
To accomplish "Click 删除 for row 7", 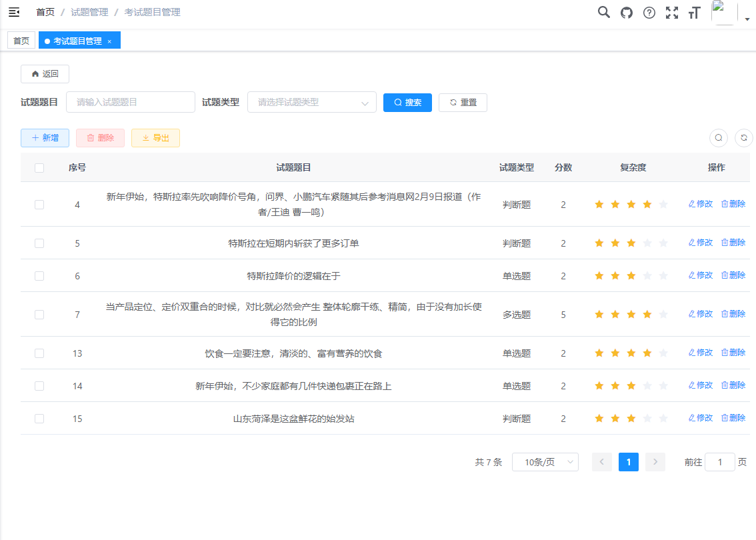I will pos(733,314).
